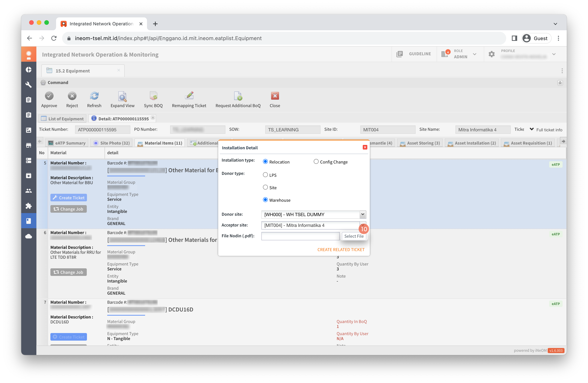Open a new browser tab
This screenshot has width=588, height=383.
[155, 24]
